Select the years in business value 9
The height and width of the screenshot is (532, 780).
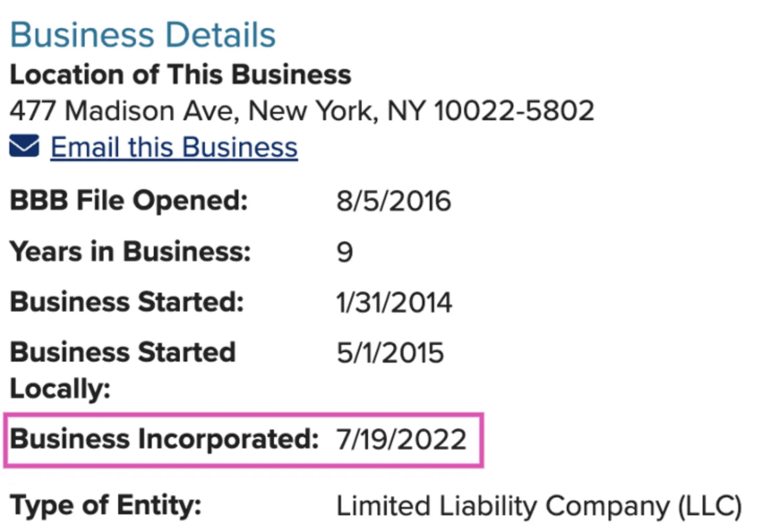[344, 252]
